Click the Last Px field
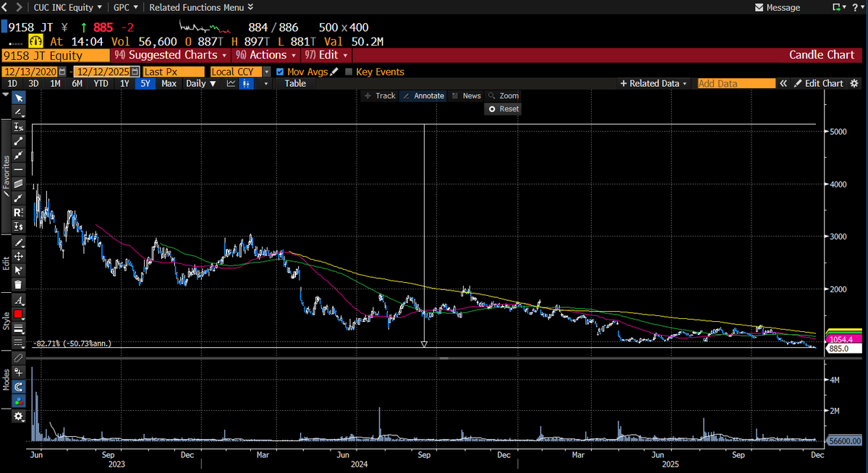868x473 pixels. pos(173,72)
